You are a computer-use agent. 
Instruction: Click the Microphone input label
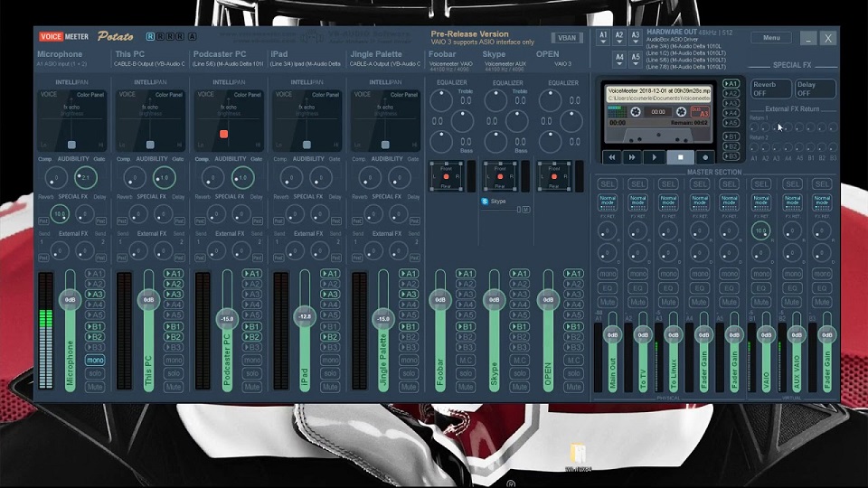(60, 54)
